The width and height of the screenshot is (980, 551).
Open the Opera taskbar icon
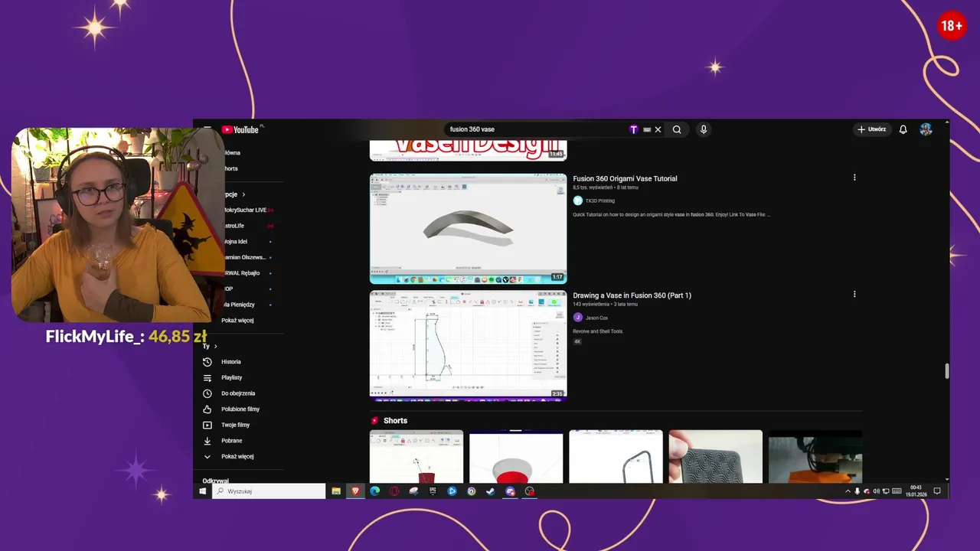click(394, 491)
